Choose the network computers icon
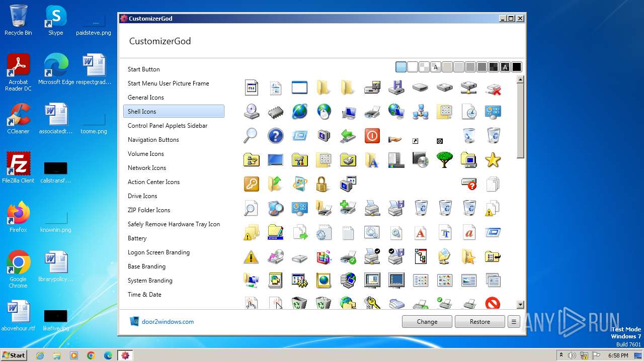The image size is (644, 362). click(420, 112)
